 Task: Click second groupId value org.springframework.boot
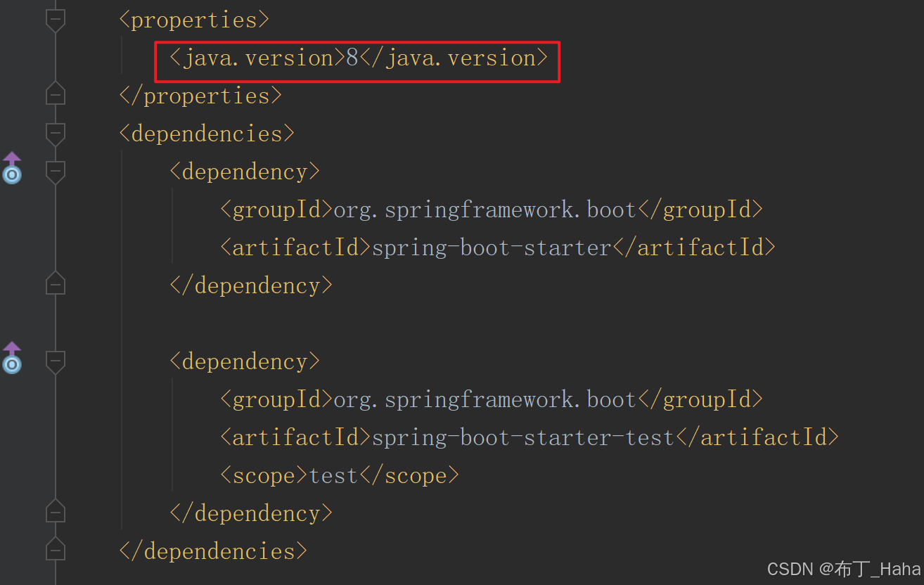click(x=485, y=399)
